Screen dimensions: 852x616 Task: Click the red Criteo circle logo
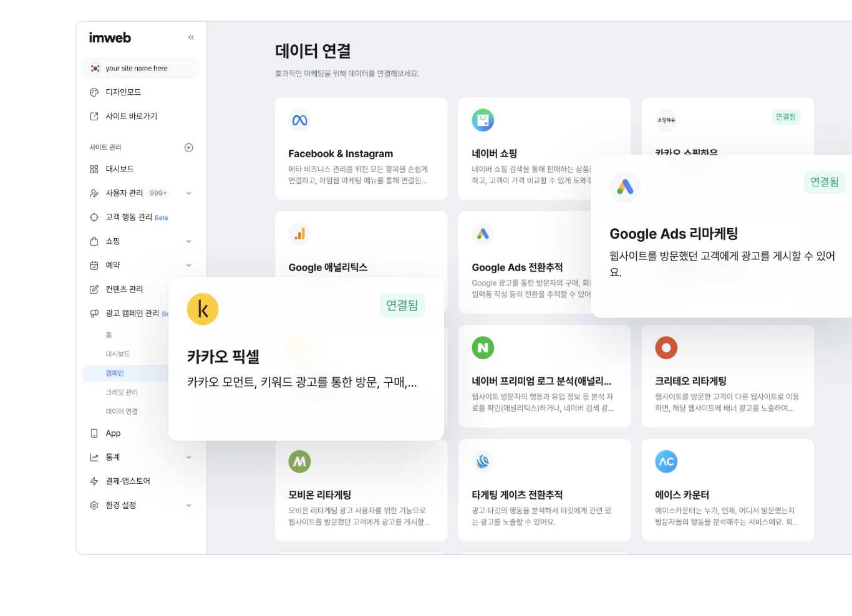click(666, 348)
